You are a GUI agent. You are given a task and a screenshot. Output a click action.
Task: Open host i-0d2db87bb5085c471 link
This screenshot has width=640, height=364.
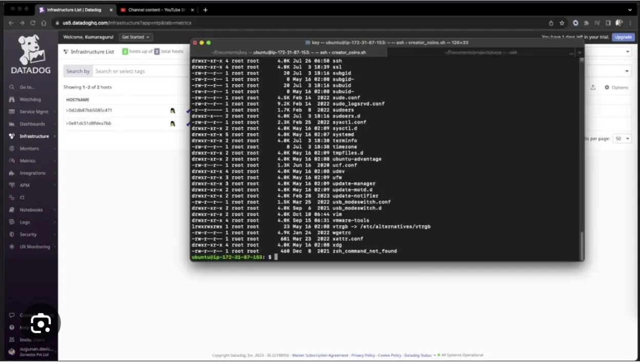tap(89, 110)
